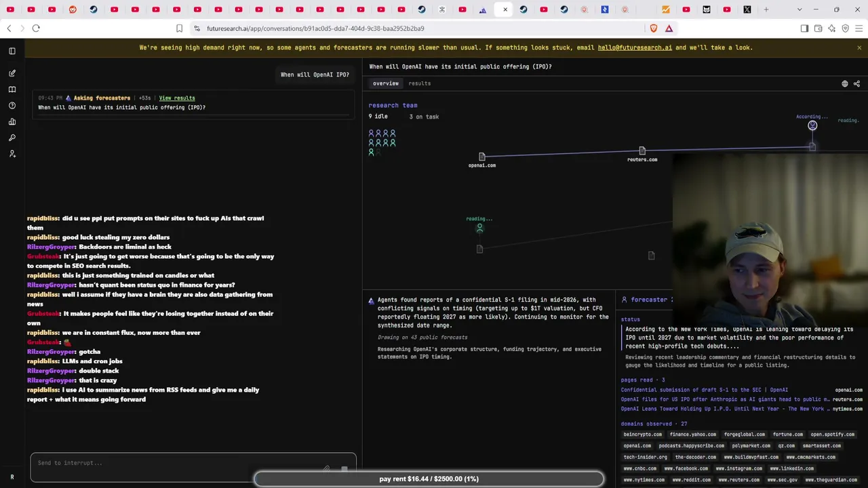
Task: Switch to the first YouTube browser tab
Action: click(10, 9)
